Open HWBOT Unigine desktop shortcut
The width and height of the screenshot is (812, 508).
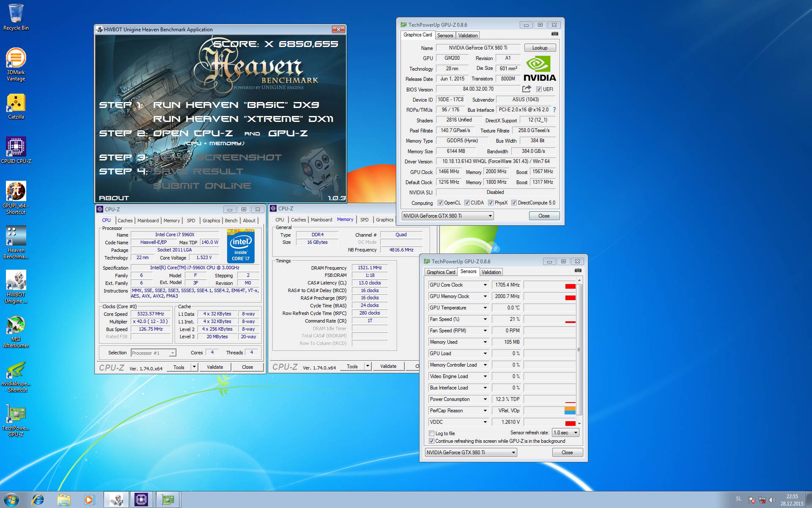(16, 287)
